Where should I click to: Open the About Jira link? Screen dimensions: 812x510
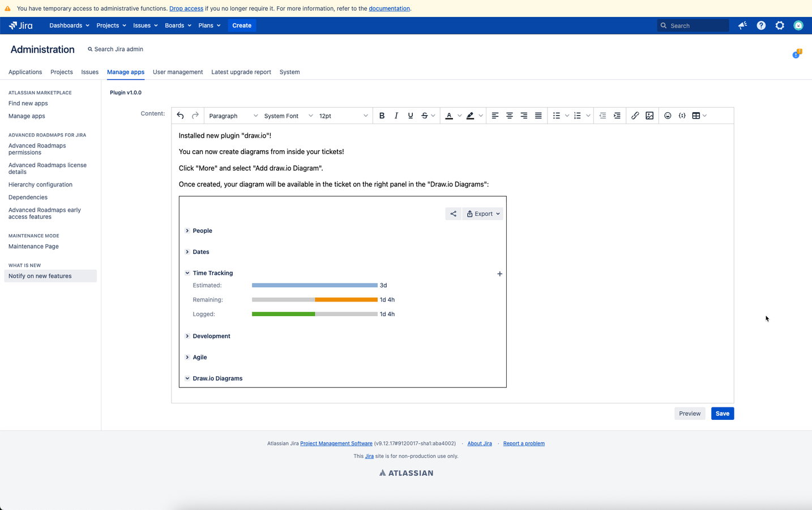tap(480, 444)
